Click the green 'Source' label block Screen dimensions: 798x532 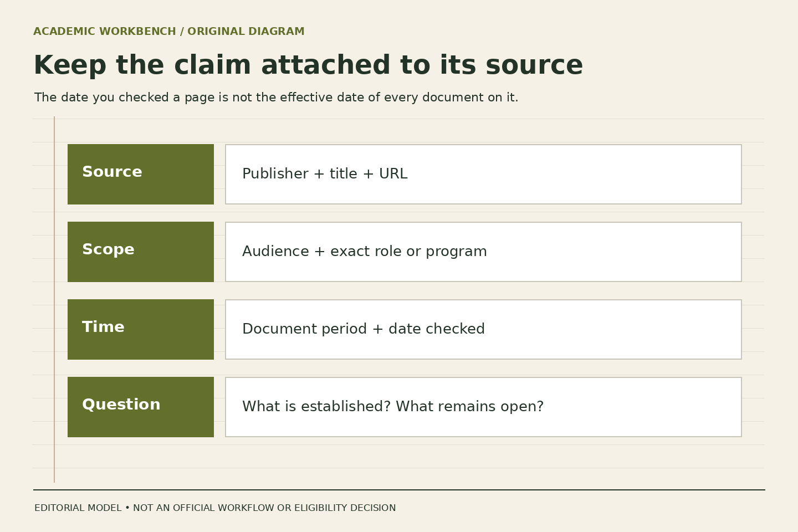point(141,174)
